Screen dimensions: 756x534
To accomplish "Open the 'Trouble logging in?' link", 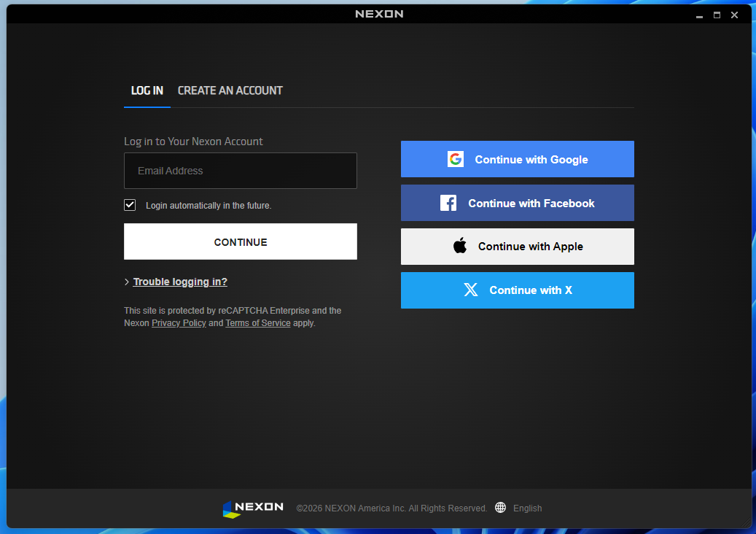I will point(180,282).
